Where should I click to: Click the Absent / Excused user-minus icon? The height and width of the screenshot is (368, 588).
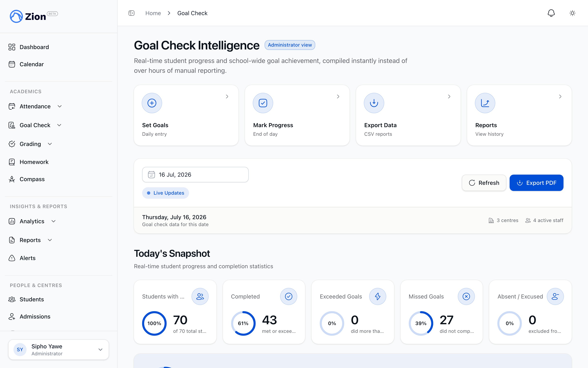[x=555, y=296]
